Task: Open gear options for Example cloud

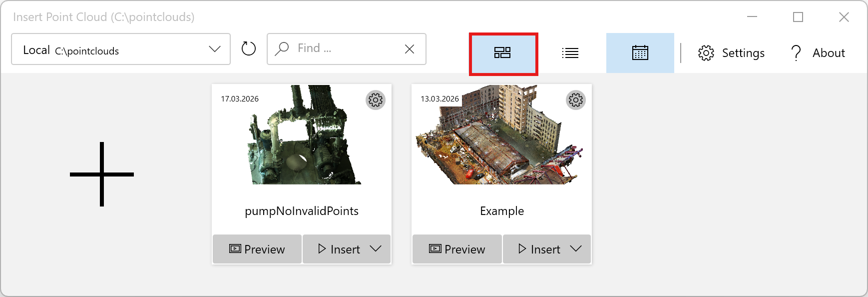Action: pyautogui.click(x=575, y=100)
